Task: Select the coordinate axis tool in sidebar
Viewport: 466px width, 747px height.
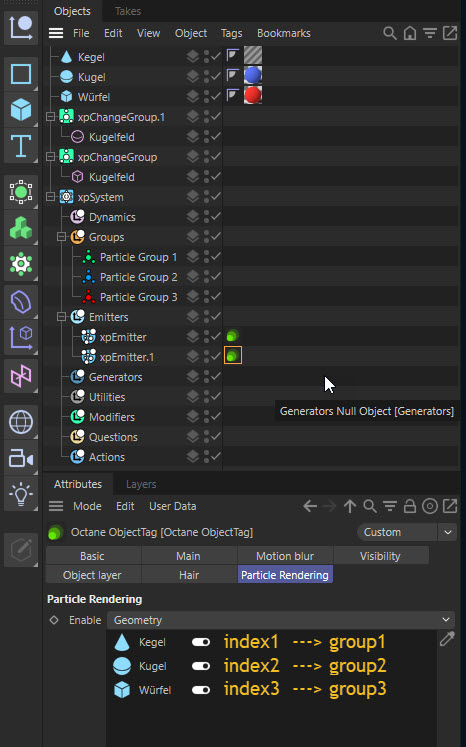Action: click(21, 28)
